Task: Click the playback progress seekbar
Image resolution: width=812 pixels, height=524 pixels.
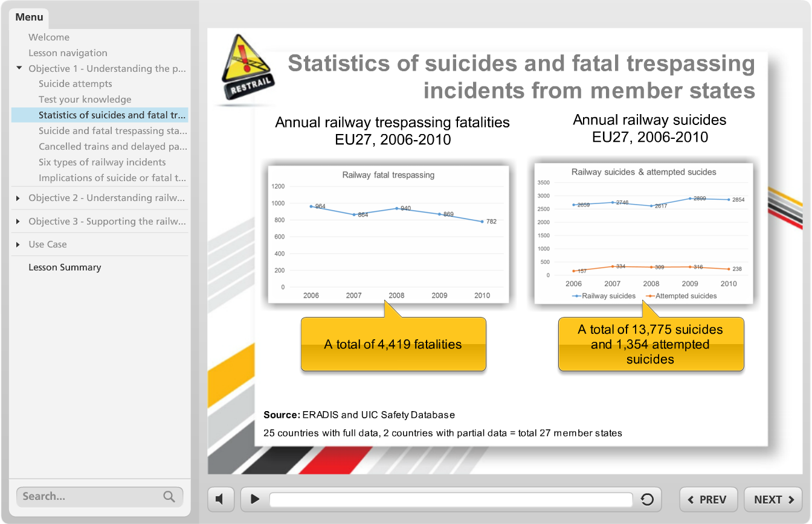Action: pyautogui.click(x=451, y=499)
